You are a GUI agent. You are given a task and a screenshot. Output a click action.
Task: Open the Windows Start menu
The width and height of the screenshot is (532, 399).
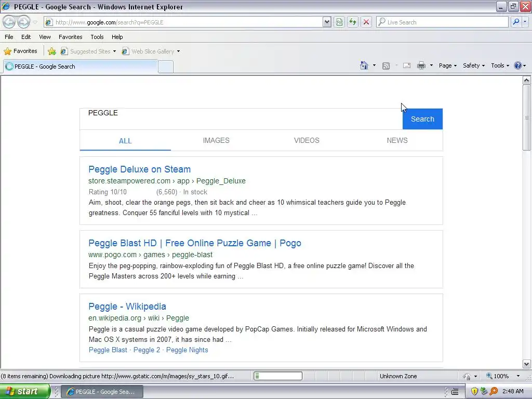24,392
